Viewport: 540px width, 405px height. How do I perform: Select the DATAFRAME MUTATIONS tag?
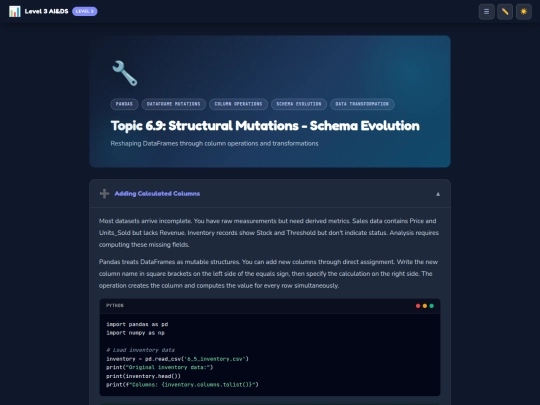point(174,104)
